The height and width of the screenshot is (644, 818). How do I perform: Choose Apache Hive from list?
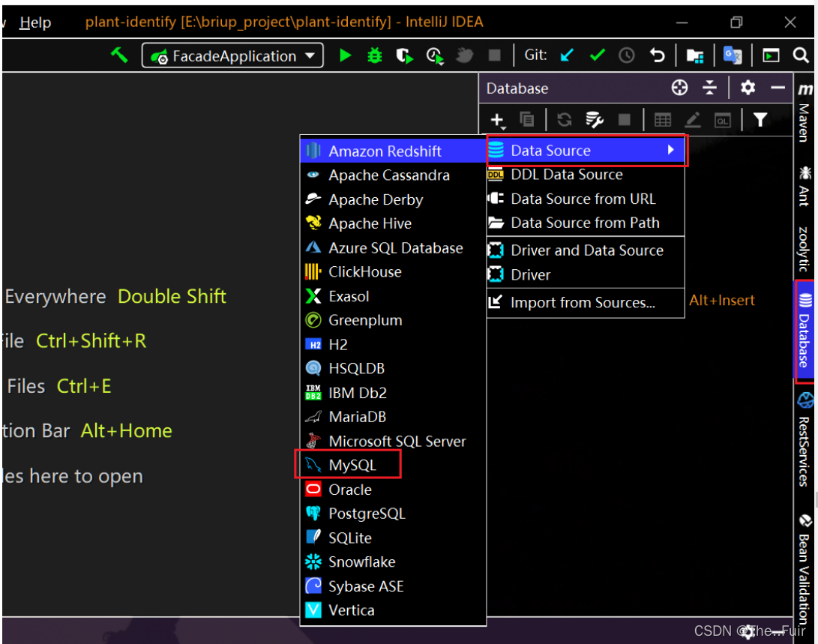coord(394,223)
